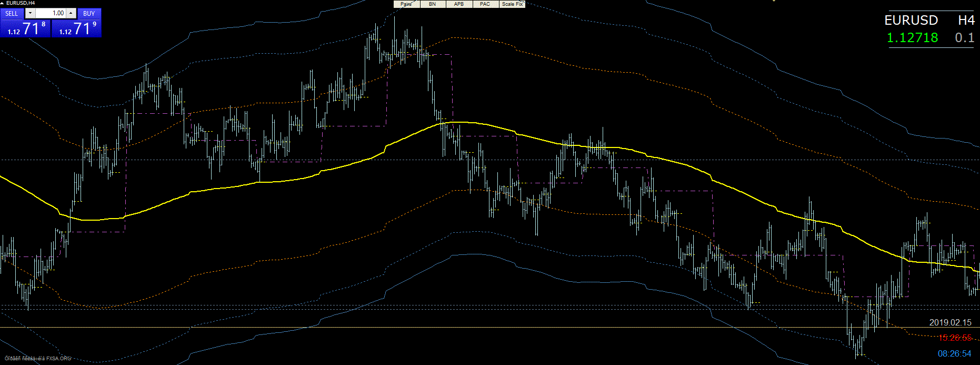Click the Scale Fix button
980x365 pixels.
(512, 4)
